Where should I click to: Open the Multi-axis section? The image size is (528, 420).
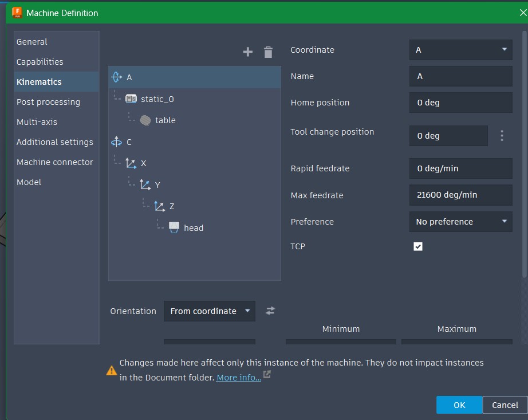(37, 122)
